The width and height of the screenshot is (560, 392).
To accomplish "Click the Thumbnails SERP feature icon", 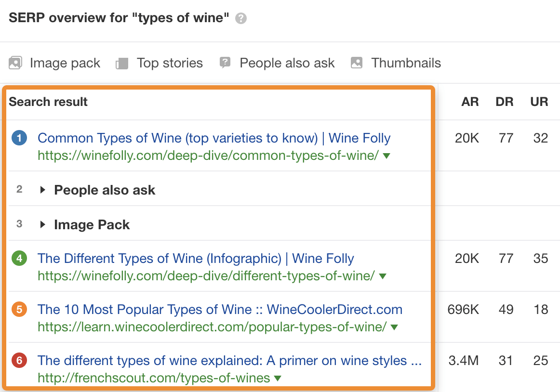I will (x=356, y=63).
